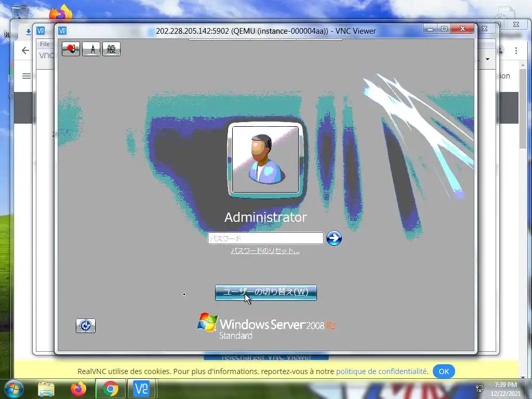Click the IME input mode icon
The image size is (532, 399).
(x=71, y=49)
